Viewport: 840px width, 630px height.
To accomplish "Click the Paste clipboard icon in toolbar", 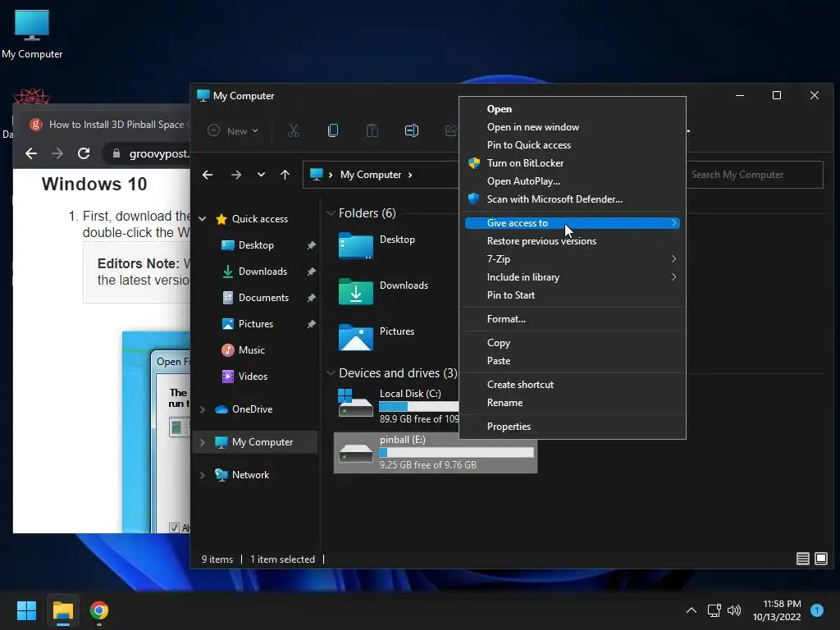I will click(x=372, y=130).
